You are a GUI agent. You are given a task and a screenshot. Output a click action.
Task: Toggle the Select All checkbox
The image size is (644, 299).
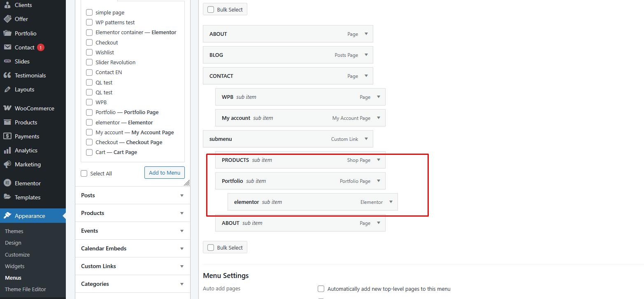click(x=84, y=173)
